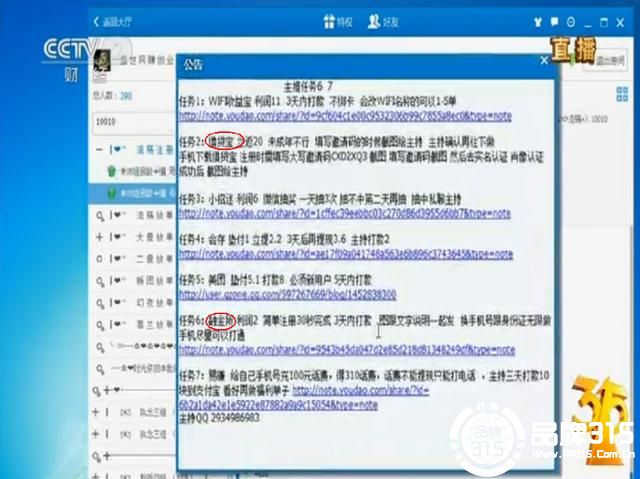Image resolution: width=640 pixels, height=479 pixels.
Task: Collapse the first channel group with minus sign
Action: click(99, 150)
